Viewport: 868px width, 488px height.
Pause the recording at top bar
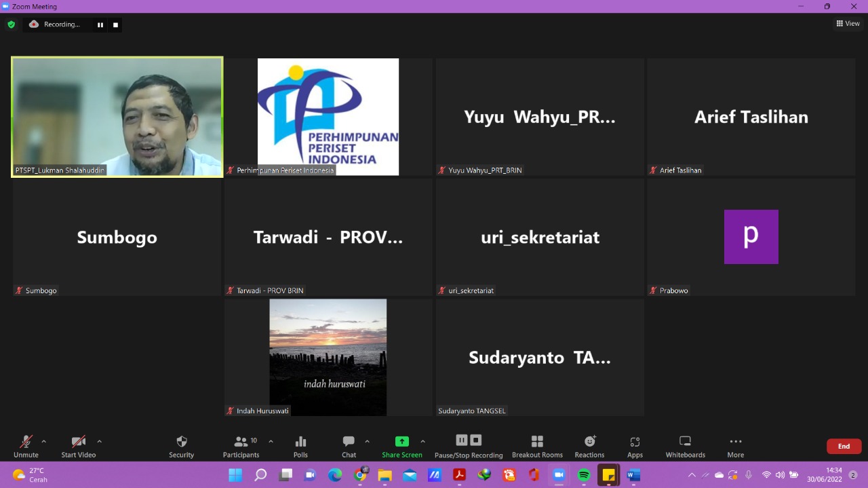pyautogui.click(x=100, y=25)
